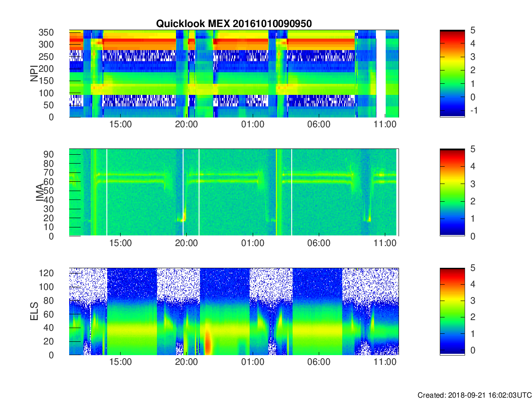
Task: Click inside the ELS spectrogram plot
Action: click(234, 311)
